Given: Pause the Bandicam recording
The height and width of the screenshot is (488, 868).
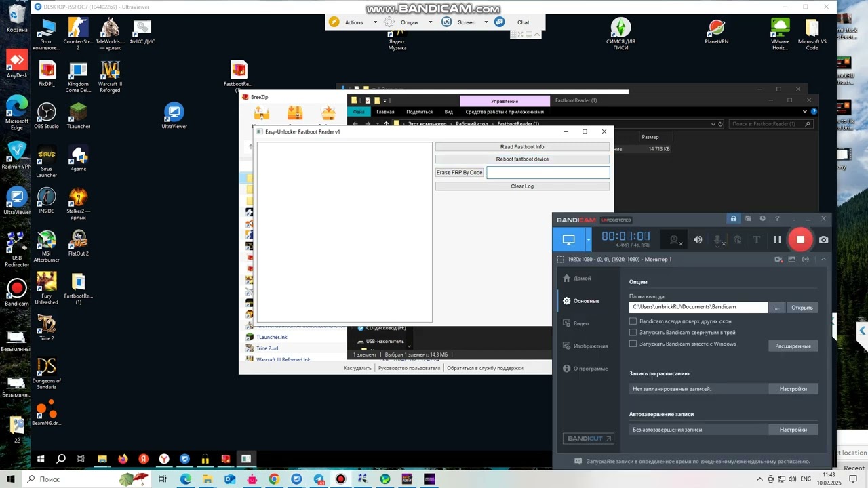Looking at the screenshot, I should coord(777,239).
